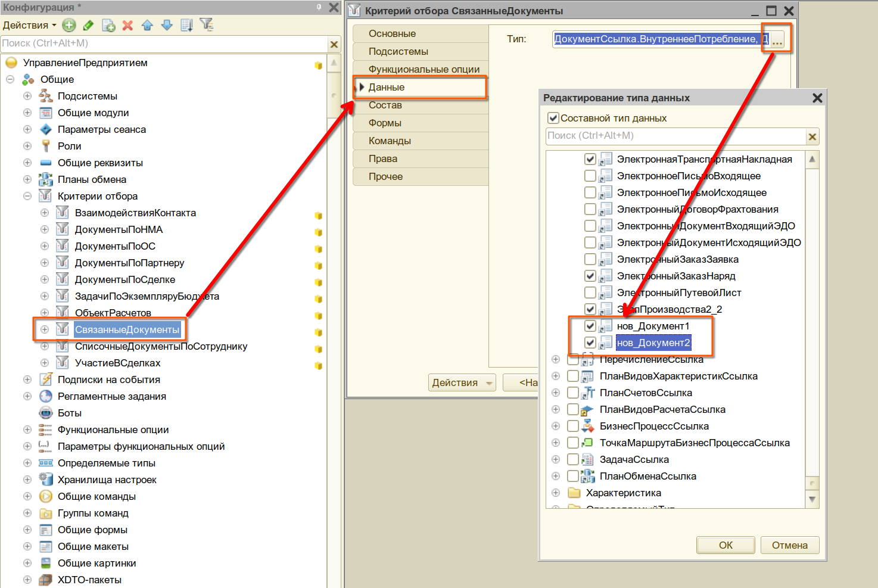The image size is (878, 588).
Task: Click the Подсистемы tree icon
Action: (x=46, y=96)
